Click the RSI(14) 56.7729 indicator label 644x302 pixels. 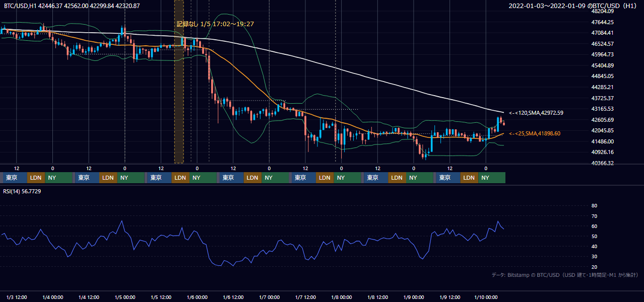[x=22, y=191]
